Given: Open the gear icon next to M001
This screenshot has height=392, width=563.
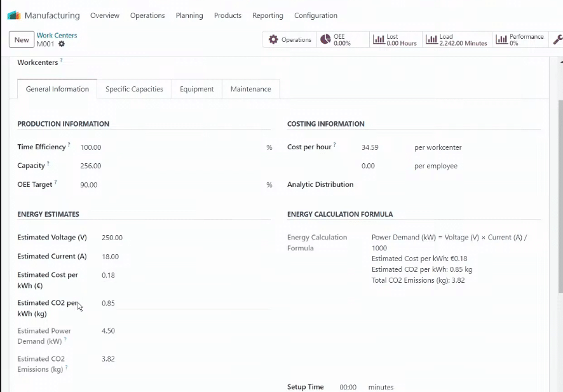Looking at the screenshot, I should tap(60, 44).
